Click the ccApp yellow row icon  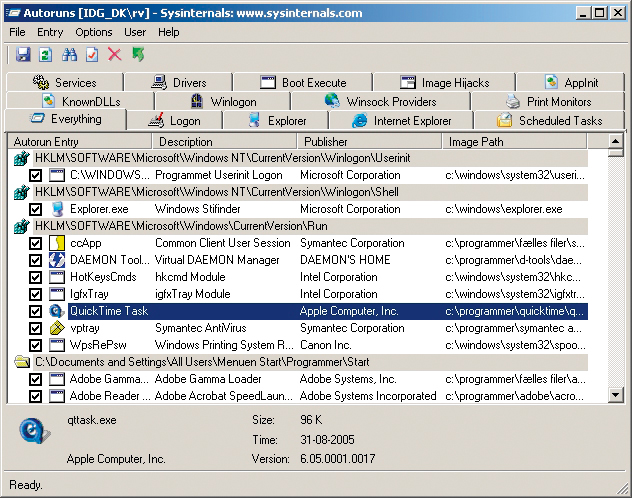point(56,243)
